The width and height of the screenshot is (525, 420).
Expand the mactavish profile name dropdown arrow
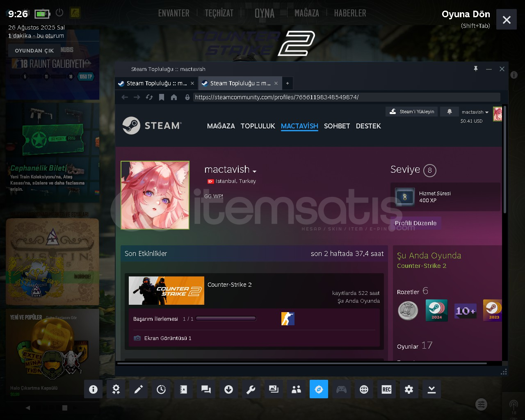click(254, 171)
